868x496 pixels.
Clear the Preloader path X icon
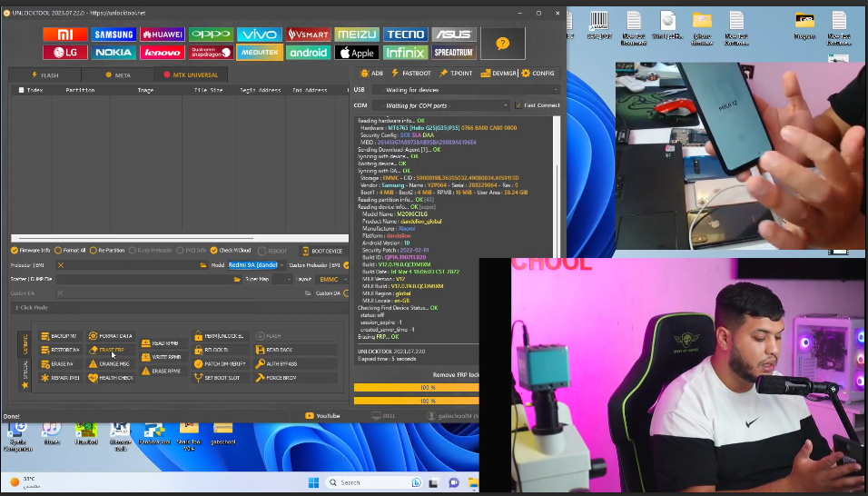(61, 265)
